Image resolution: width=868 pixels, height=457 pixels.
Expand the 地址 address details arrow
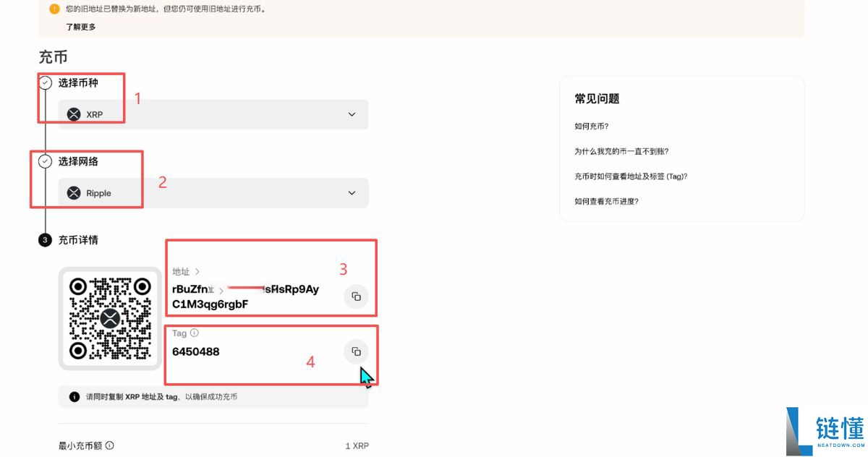196,271
